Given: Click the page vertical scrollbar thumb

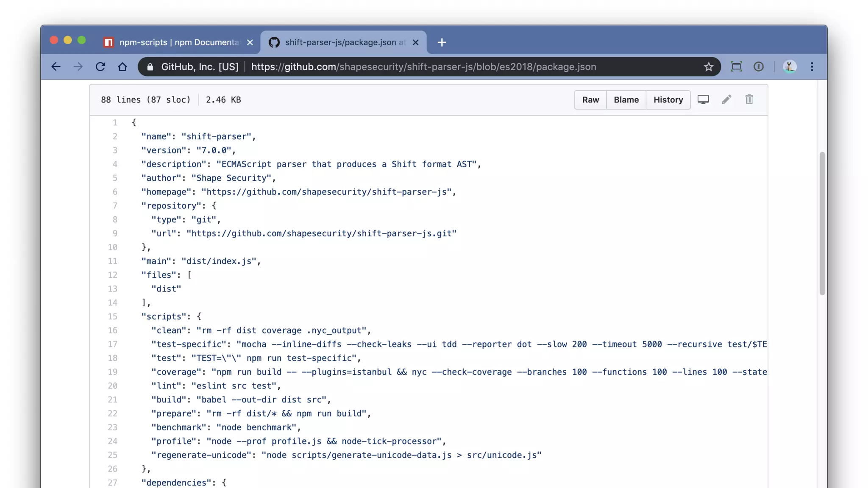Looking at the screenshot, I should point(822,223).
